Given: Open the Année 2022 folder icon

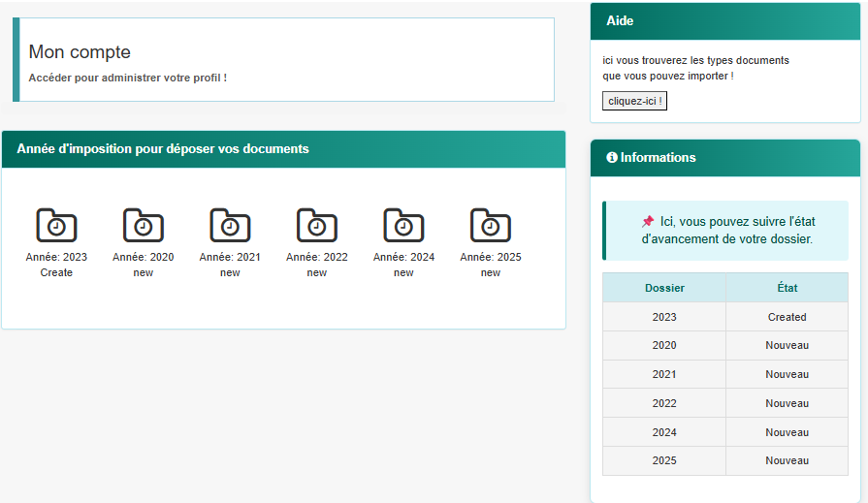Looking at the screenshot, I should point(317,226).
